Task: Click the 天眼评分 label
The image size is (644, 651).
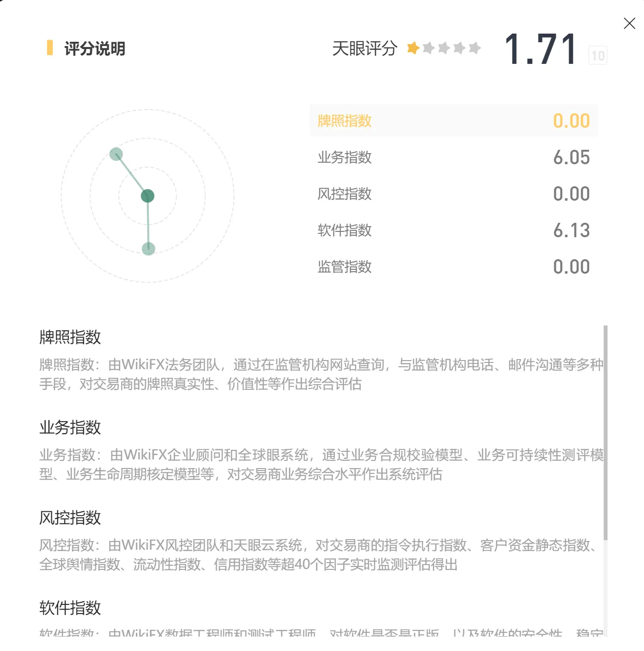Action: [365, 48]
